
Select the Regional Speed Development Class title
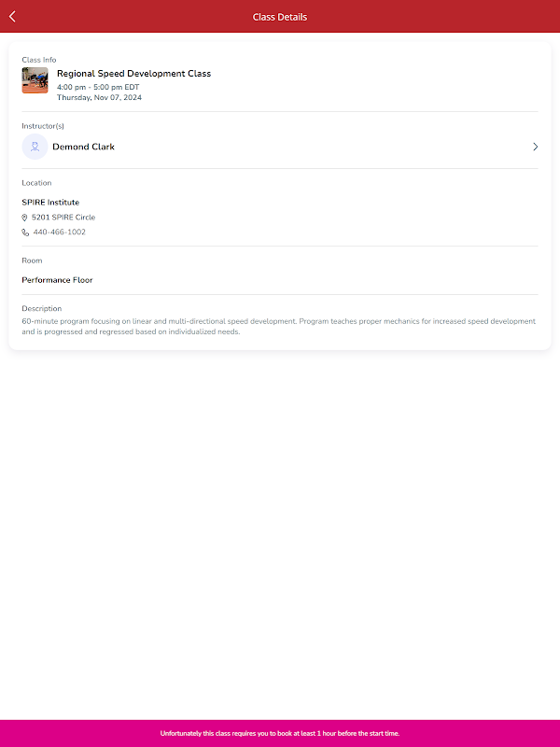(x=133, y=74)
